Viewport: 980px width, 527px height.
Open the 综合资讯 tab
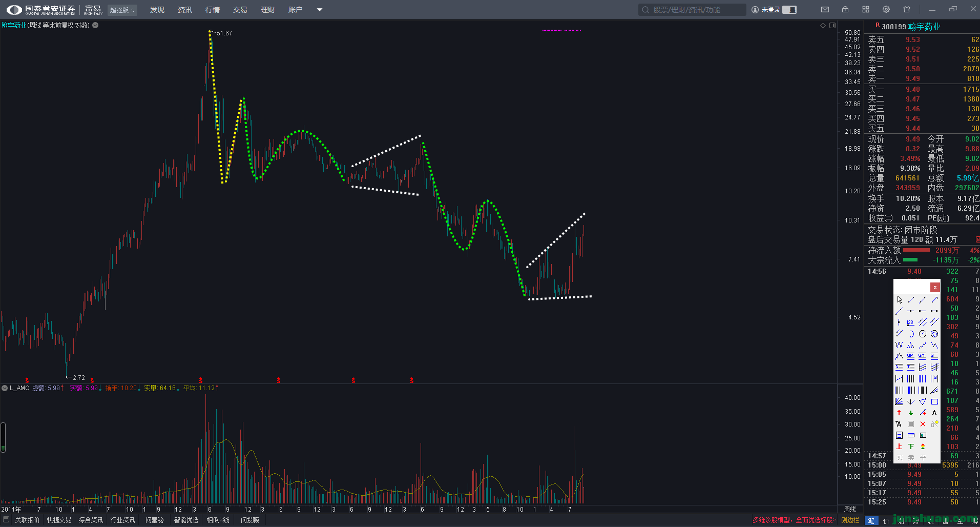[91, 520]
